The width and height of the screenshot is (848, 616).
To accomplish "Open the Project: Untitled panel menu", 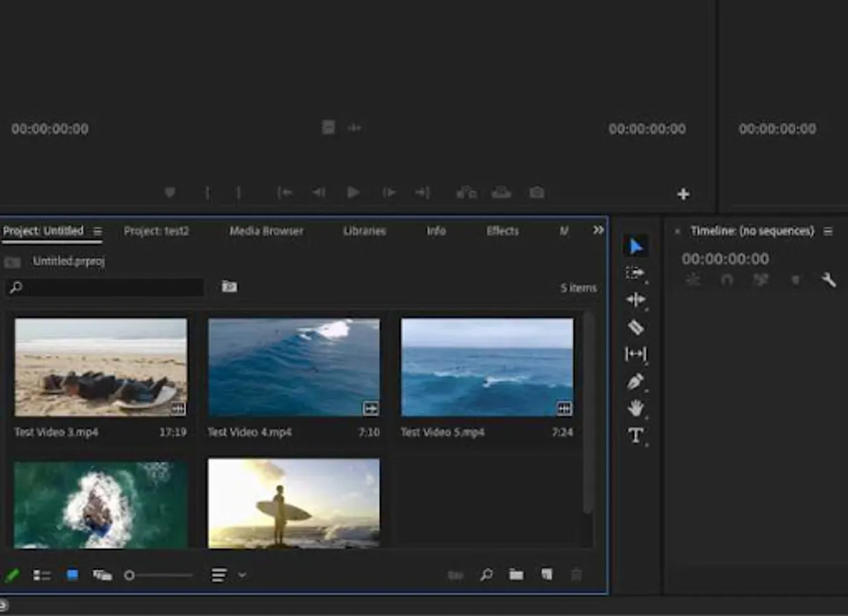I will [98, 231].
